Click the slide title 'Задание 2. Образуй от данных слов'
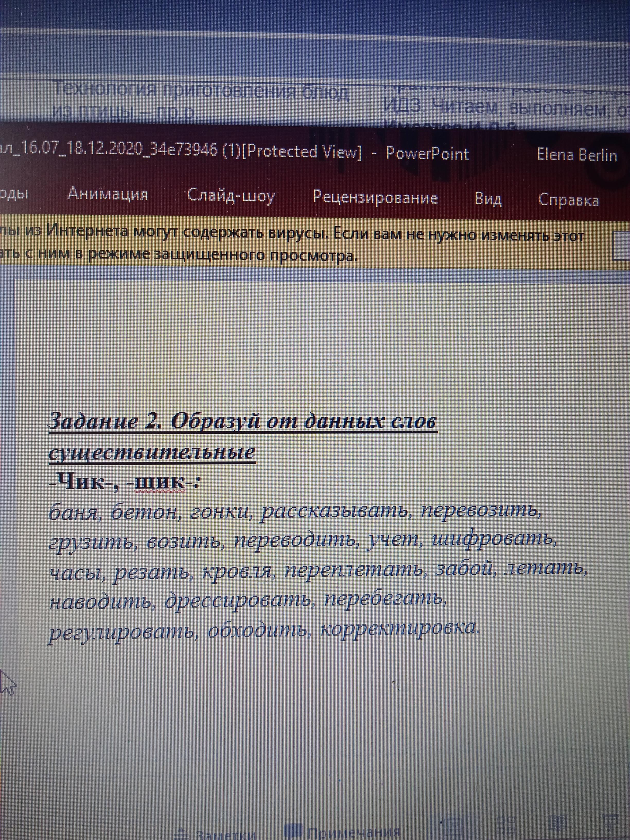The height and width of the screenshot is (840, 630). coord(243,422)
